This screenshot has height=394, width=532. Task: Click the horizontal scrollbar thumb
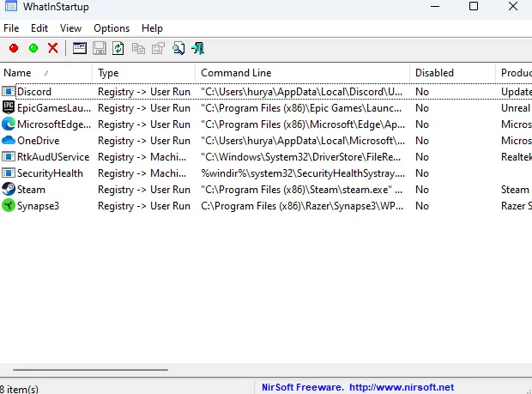(90, 370)
